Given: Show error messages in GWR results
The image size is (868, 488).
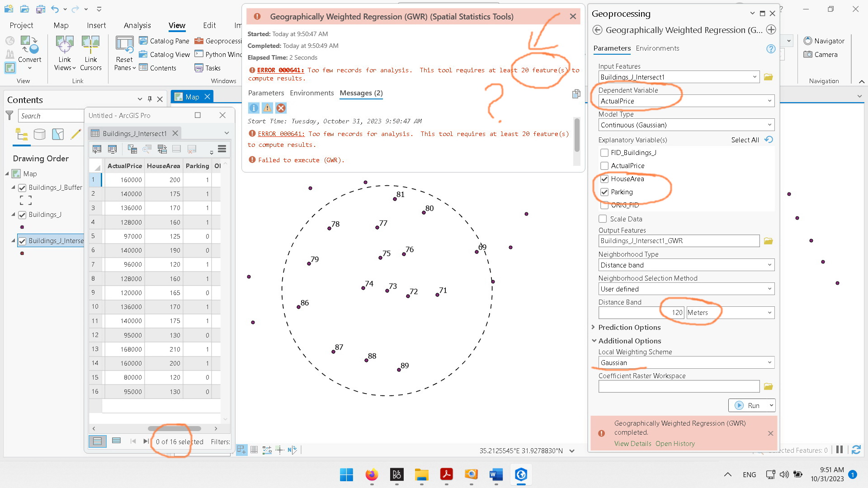Looking at the screenshot, I should (x=281, y=108).
